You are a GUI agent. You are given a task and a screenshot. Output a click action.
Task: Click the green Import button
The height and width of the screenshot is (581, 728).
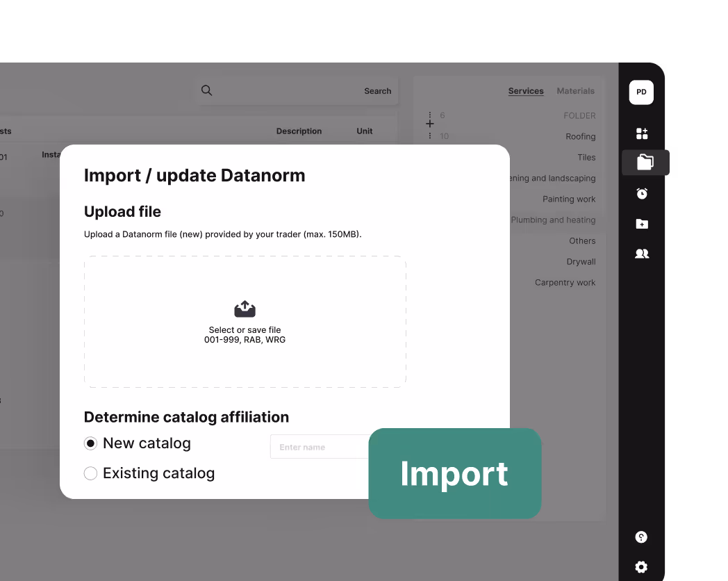[x=455, y=473]
